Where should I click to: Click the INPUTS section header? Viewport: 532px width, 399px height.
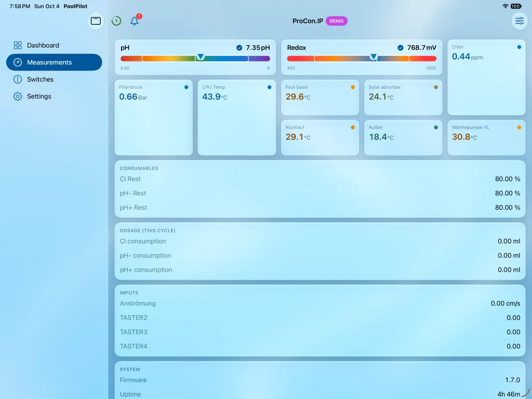[129, 293]
